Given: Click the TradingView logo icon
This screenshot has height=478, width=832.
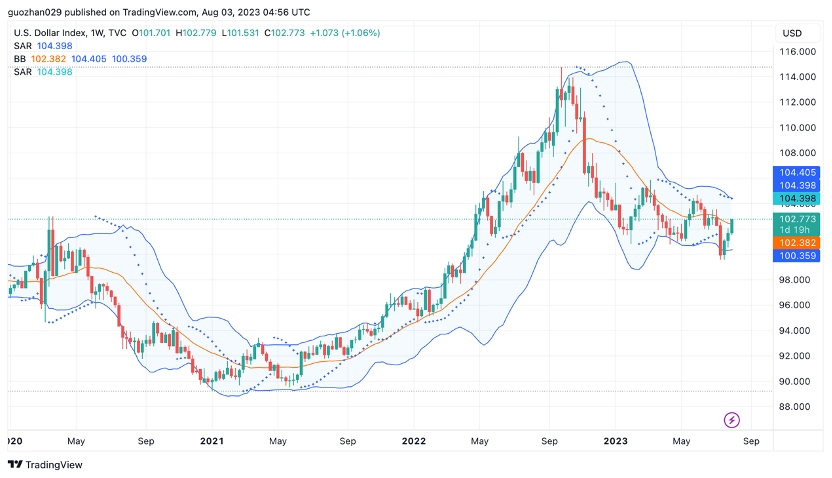Looking at the screenshot, I should click(15, 465).
